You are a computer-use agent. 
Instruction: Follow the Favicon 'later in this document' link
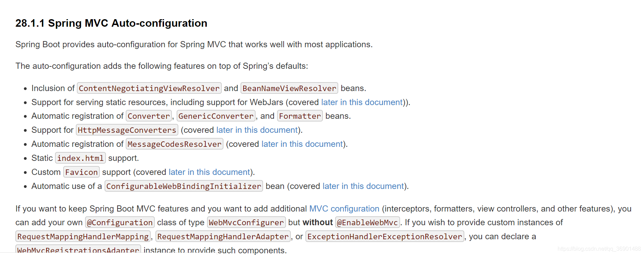[209, 172]
